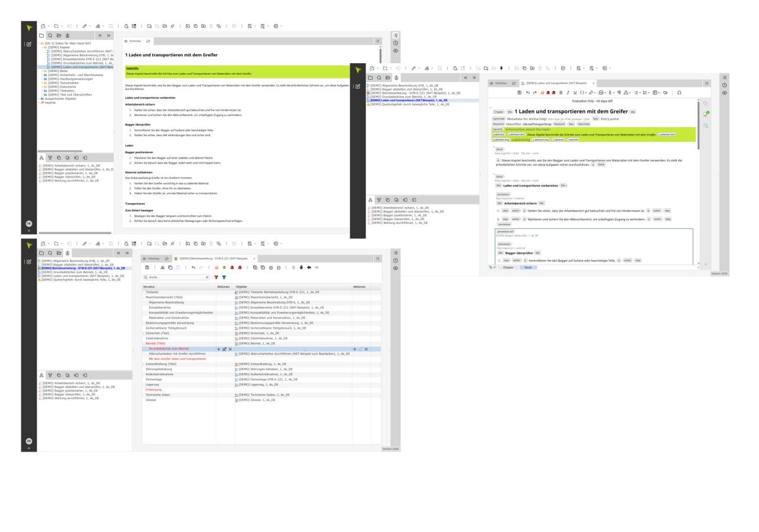Click the blue filter funnel icon beside search
Viewport: 759px width, 532px height.
225,277
